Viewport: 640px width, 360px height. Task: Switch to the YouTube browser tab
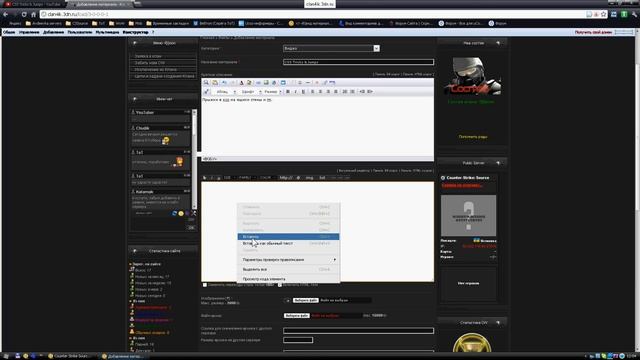tap(33, 4)
